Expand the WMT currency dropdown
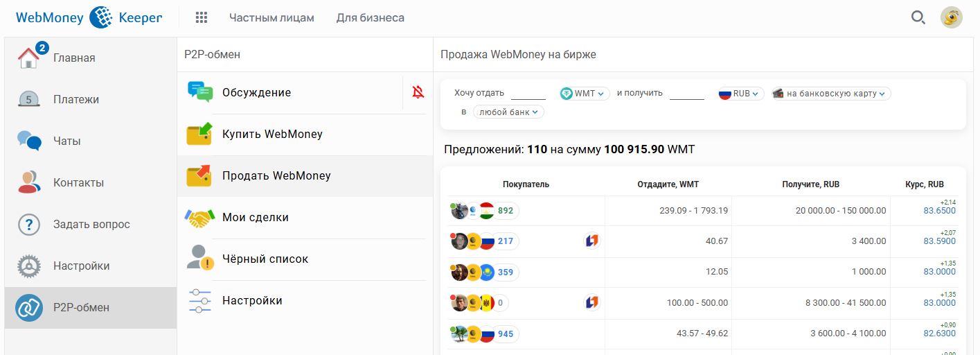The width and height of the screenshot is (980, 355). pyautogui.click(x=585, y=94)
